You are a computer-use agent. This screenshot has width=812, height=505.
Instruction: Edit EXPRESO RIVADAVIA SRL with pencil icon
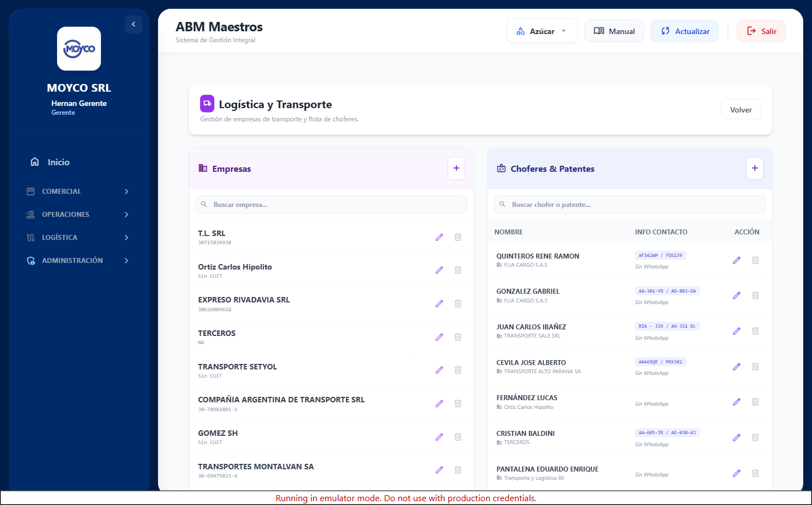click(x=439, y=304)
